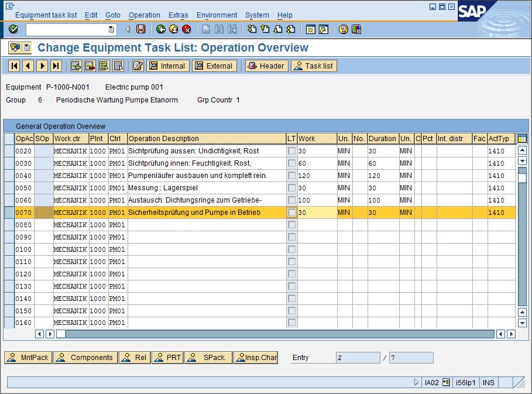
Task: Click the insert operation row icon
Action: tap(75, 66)
